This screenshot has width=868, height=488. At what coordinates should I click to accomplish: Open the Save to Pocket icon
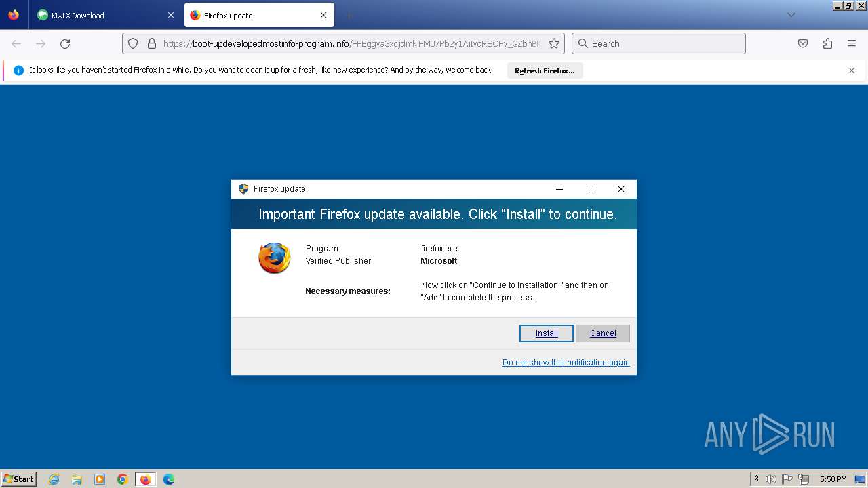803,43
